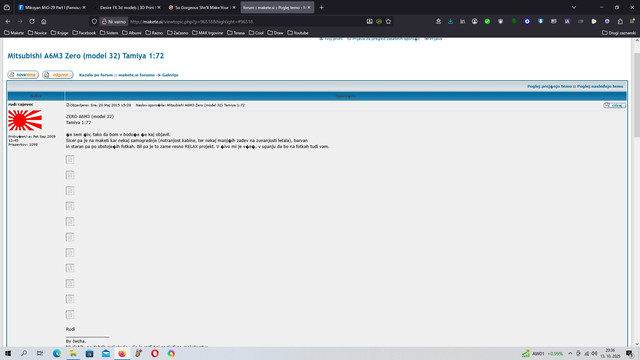Open the Cool bookmarks folder
Image resolution: width=640 pixels, height=360 pixels.
(x=256, y=33)
